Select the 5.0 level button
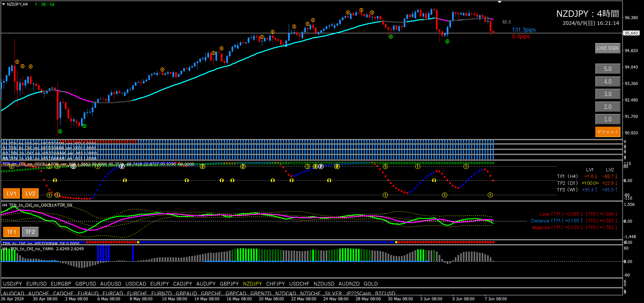The image size is (644, 303). (x=608, y=69)
